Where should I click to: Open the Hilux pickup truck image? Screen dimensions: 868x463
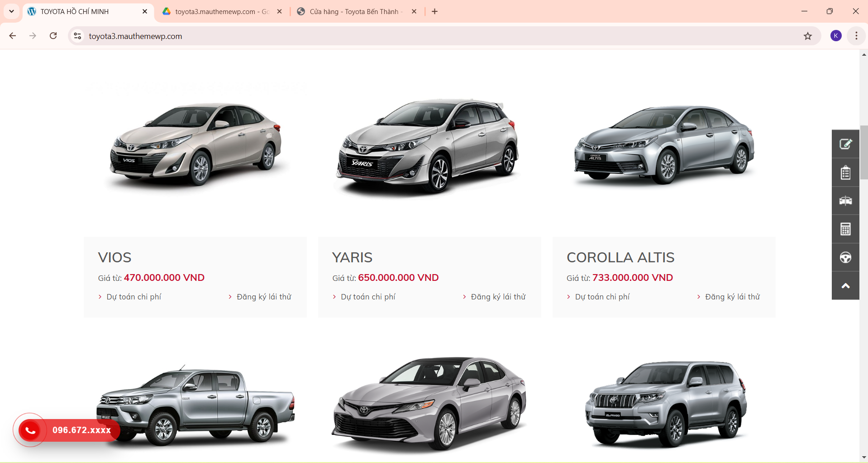click(195, 405)
